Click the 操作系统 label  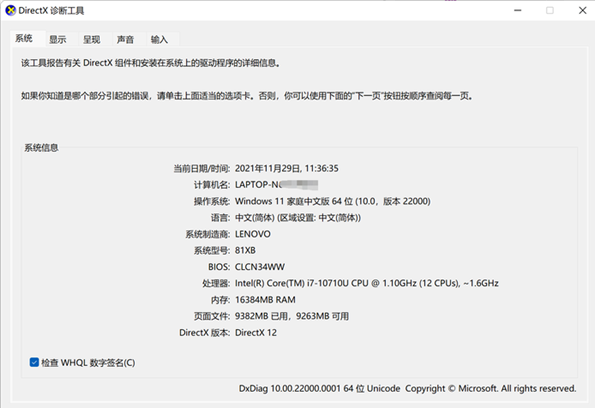(x=212, y=201)
